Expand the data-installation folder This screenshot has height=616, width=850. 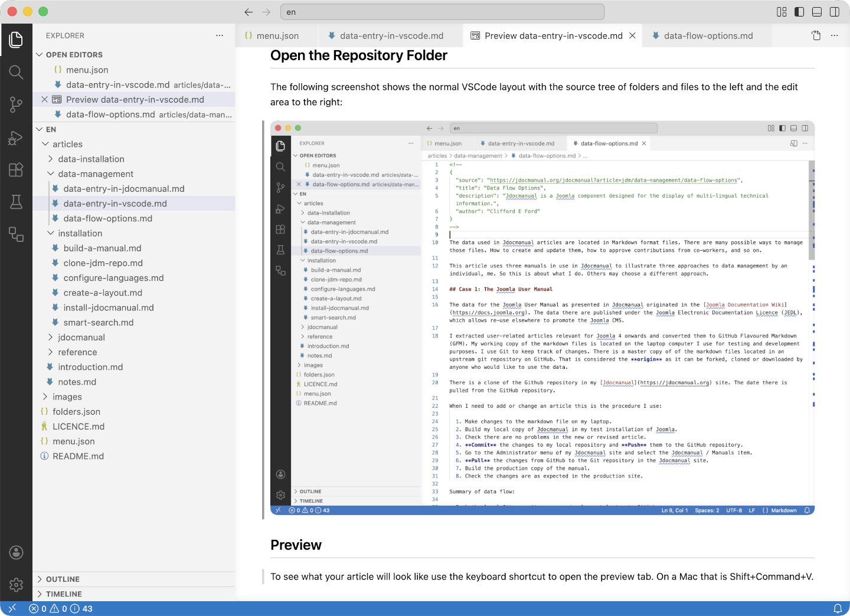pos(51,159)
